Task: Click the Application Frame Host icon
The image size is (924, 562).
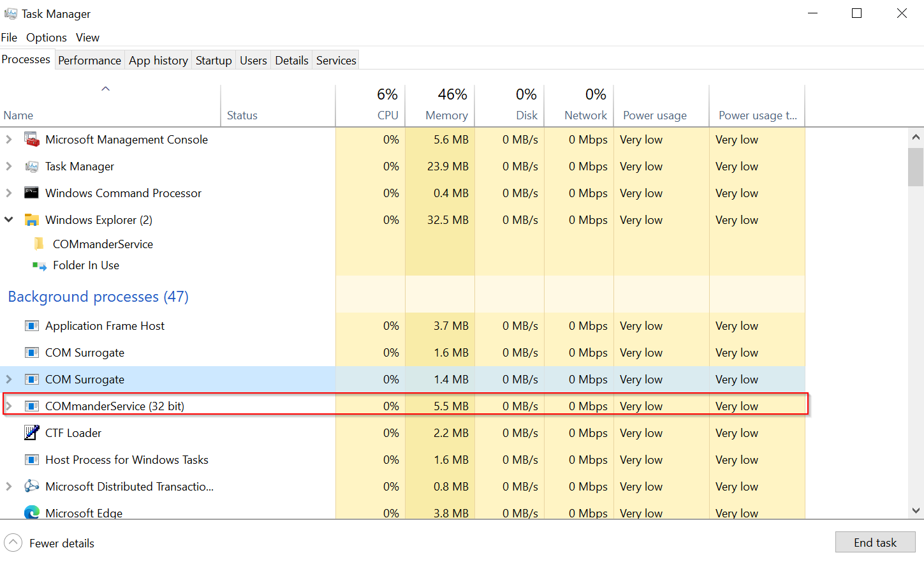Action: [x=31, y=325]
